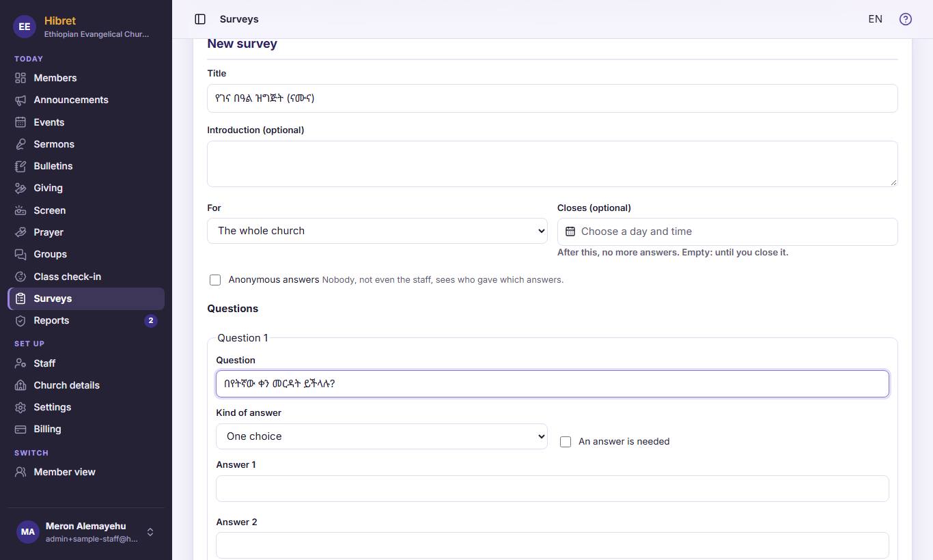The width and height of the screenshot is (933, 560).
Task: Click the MA user avatar
Action: (27, 532)
